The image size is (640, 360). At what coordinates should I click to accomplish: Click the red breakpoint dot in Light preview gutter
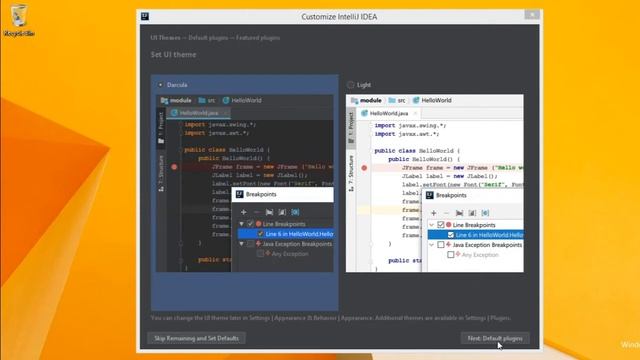click(x=364, y=168)
